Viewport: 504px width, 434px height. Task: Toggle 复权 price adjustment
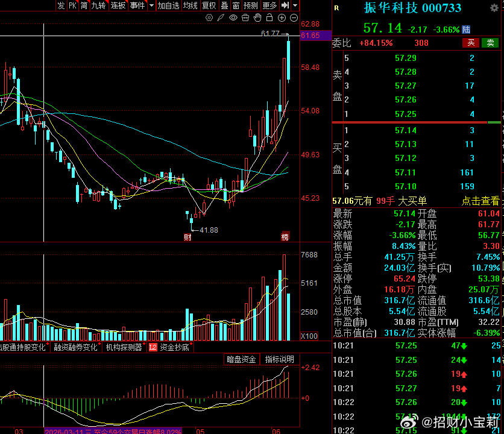[x=209, y=5]
